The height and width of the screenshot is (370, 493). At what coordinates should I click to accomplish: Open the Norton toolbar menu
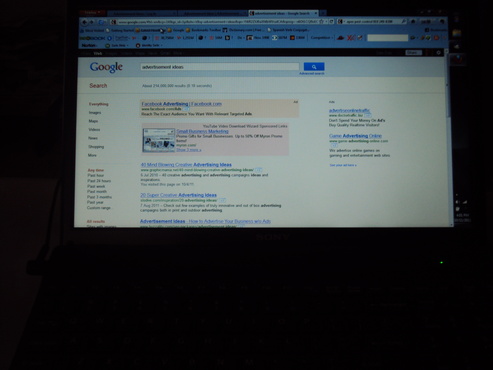89,45
